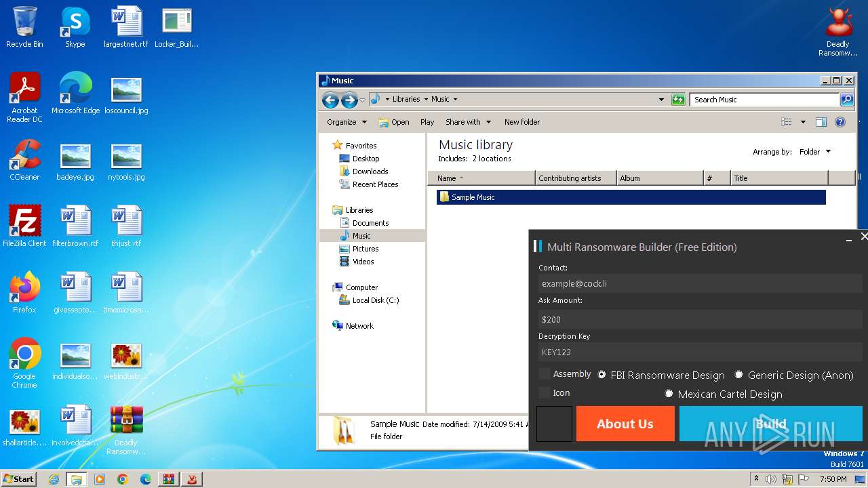The height and width of the screenshot is (488, 868).
Task: Expand the Libraries breadcrumb arrow
Action: 426,99
